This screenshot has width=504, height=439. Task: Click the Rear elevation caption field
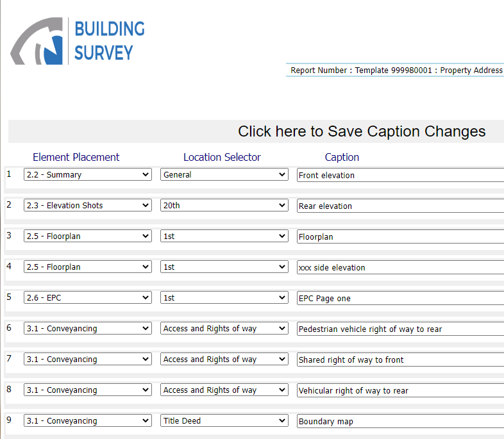399,206
